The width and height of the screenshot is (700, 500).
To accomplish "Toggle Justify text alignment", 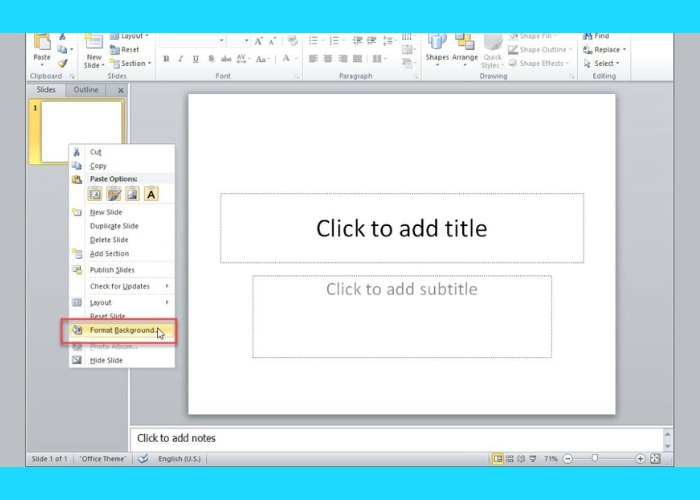I will [x=357, y=59].
